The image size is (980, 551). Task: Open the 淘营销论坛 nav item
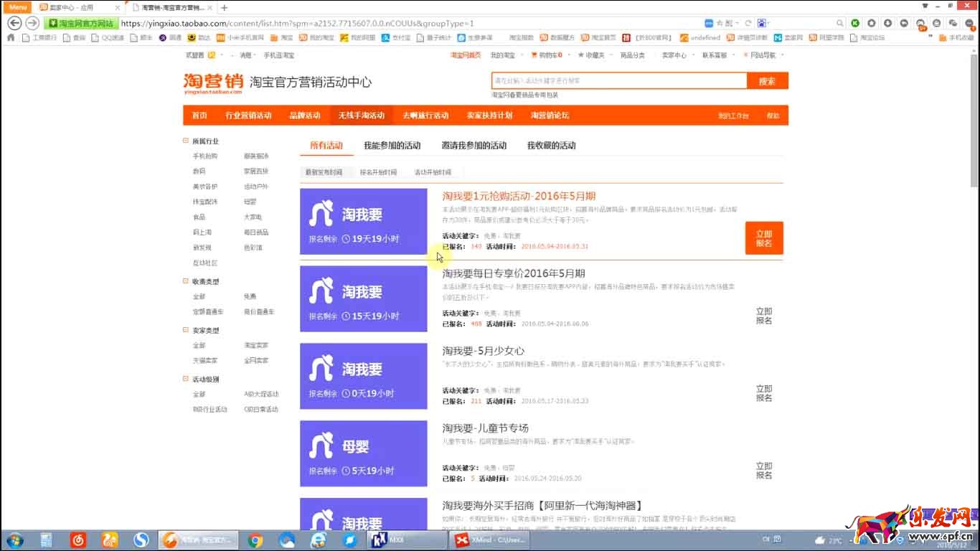click(550, 116)
